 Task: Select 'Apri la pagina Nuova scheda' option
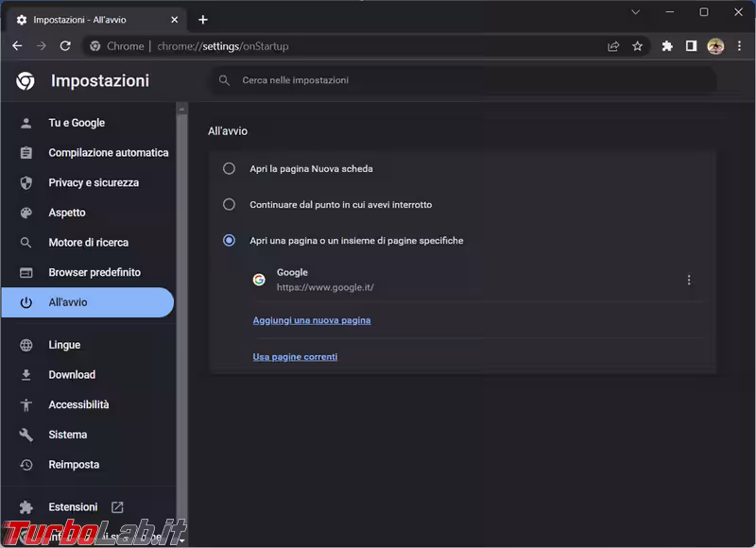(x=229, y=169)
